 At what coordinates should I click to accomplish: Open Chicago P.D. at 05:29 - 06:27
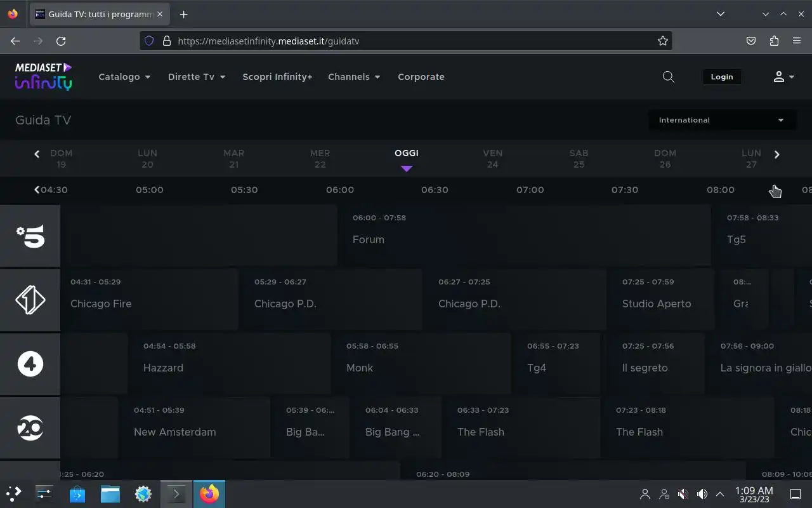(333, 299)
